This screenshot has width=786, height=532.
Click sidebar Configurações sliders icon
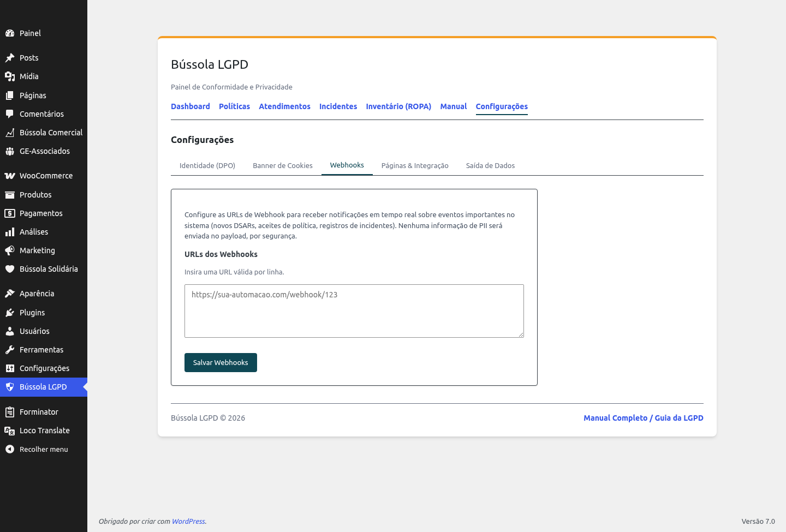[x=10, y=368]
